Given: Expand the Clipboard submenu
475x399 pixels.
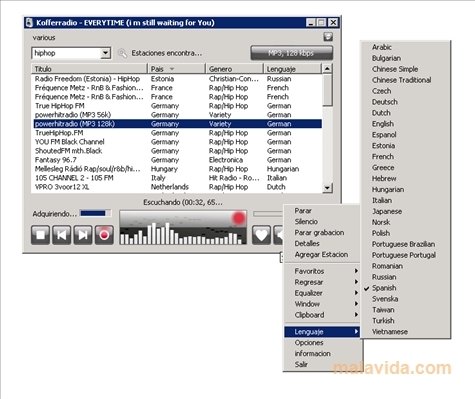Looking at the screenshot, I should 322,315.
